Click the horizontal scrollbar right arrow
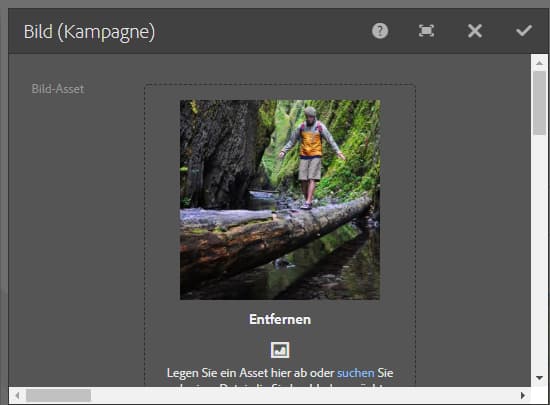This screenshot has width=550, height=405. [x=523, y=396]
